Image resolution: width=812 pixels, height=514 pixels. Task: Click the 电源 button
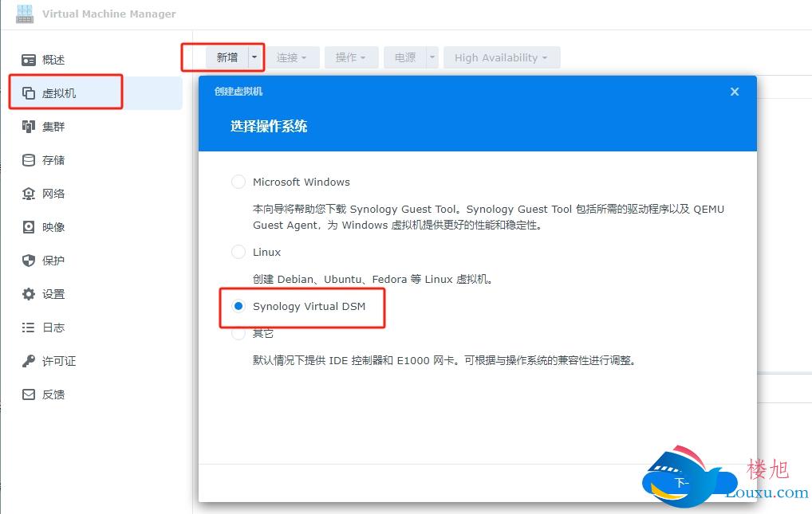point(405,57)
